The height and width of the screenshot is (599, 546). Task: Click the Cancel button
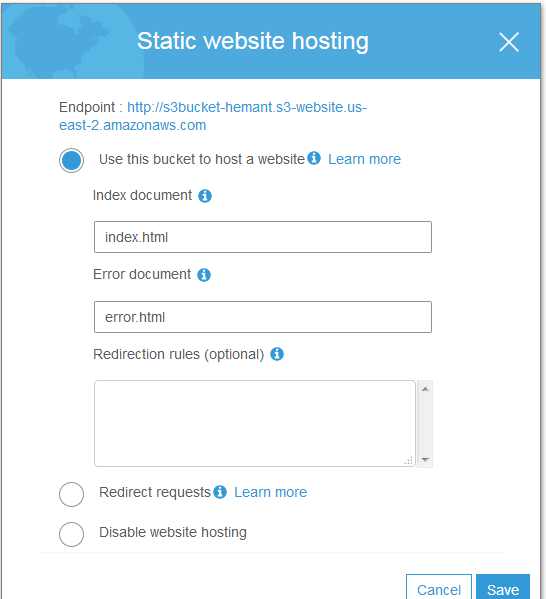click(439, 588)
